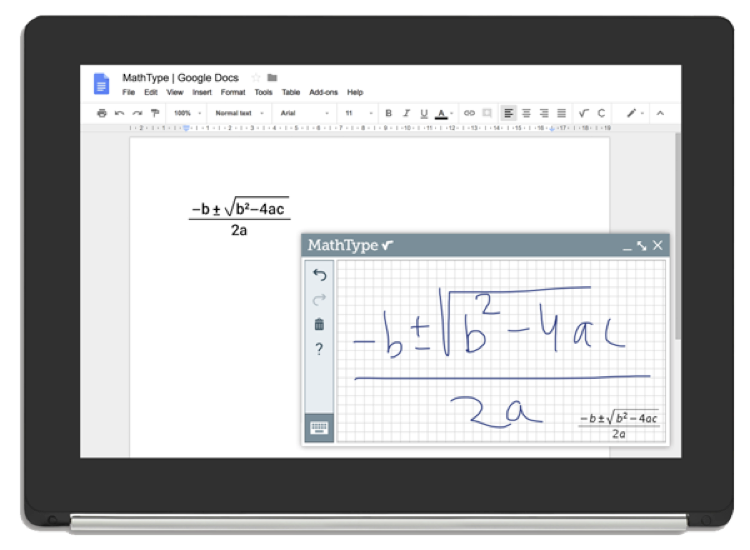Click the right indent marker on ruler
750x550 pixels.
[551, 129]
